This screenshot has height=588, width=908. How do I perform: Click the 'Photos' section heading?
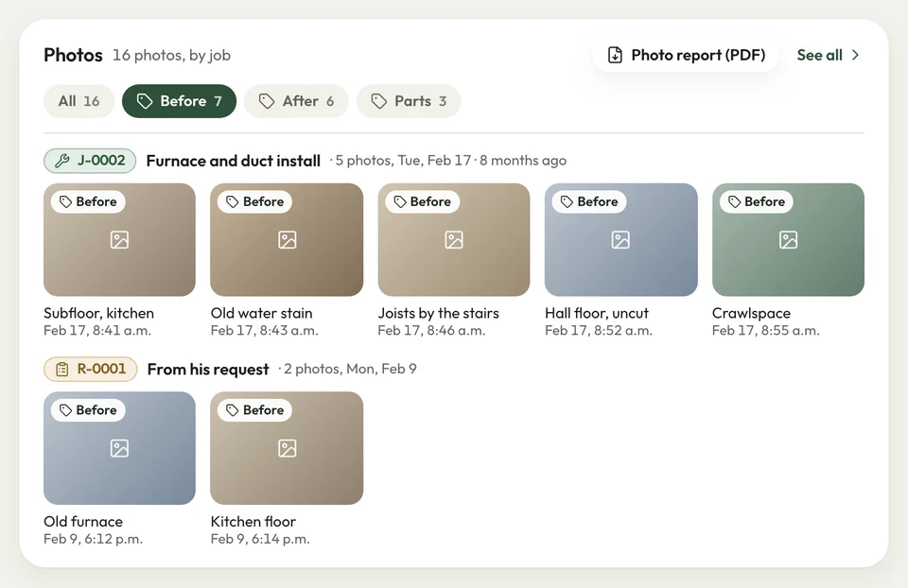73,55
